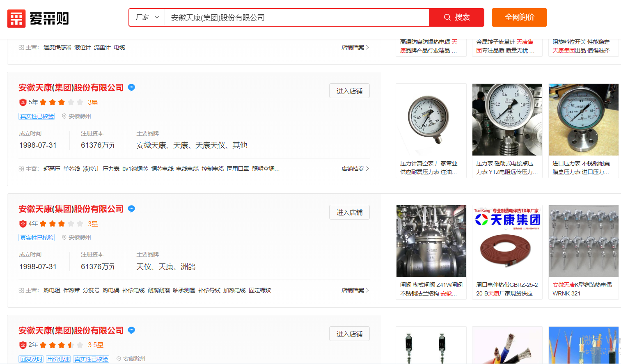Click 进入店铺 for the 2年 company

pos(349,334)
